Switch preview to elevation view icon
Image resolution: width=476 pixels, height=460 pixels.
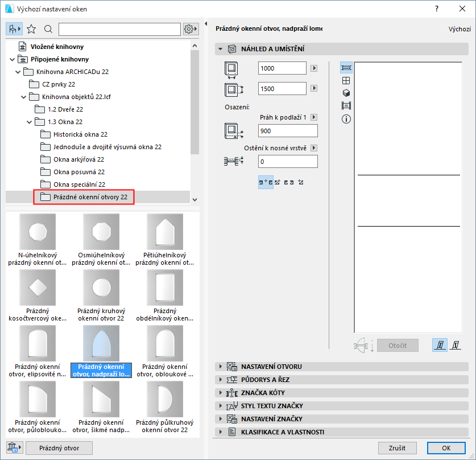(346, 80)
